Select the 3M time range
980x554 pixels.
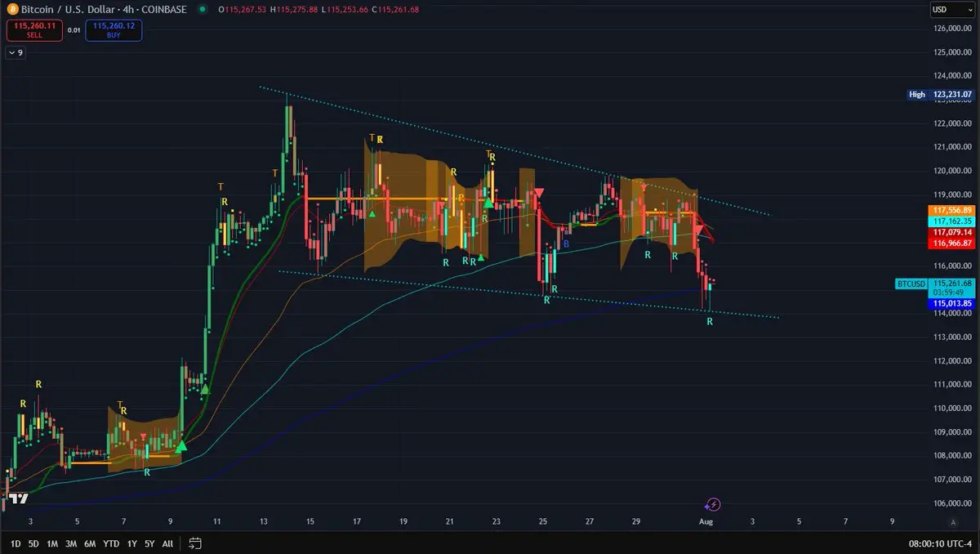(x=72, y=543)
